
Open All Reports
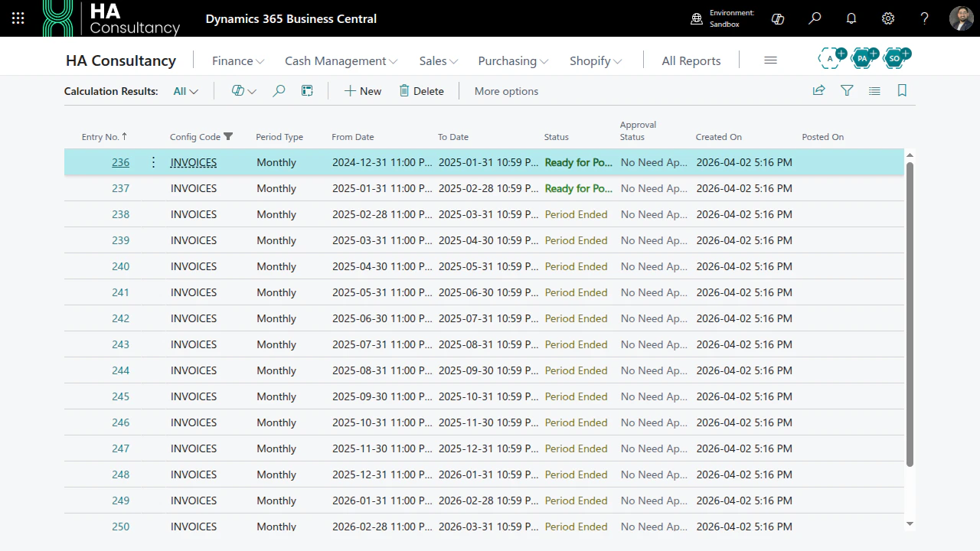click(x=691, y=60)
